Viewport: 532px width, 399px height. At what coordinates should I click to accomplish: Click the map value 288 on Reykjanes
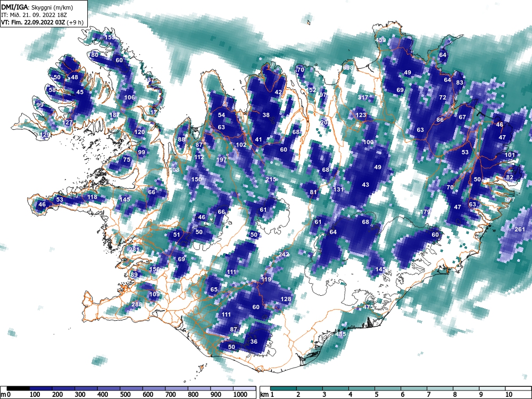(137, 304)
